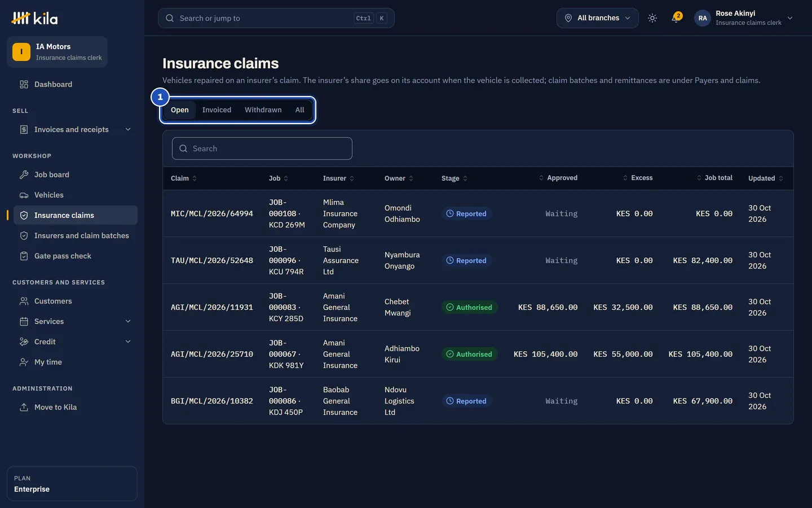This screenshot has width=812, height=508.
Task: Open claim AGI/MCL/2026/11931
Action: (212, 308)
